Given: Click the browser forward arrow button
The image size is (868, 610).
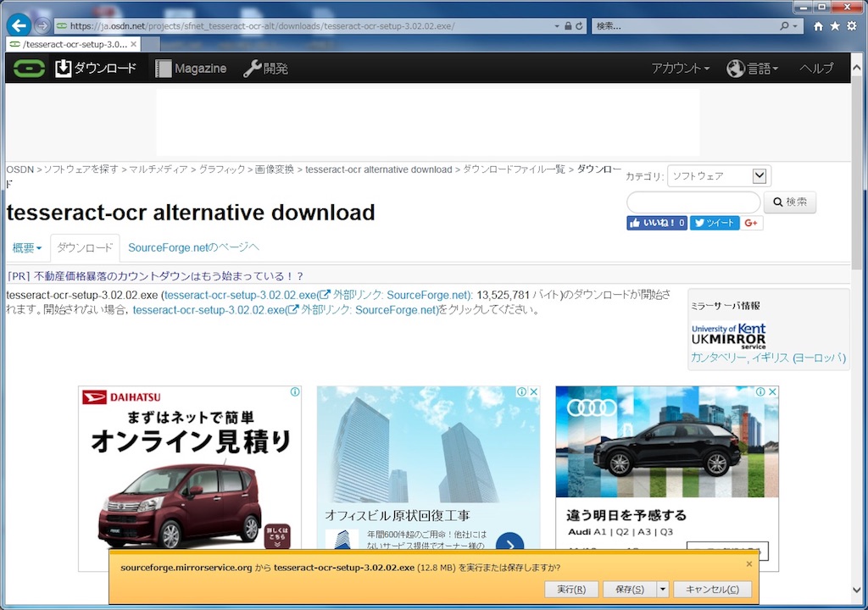Looking at the screenshot, I should (42, 25).
